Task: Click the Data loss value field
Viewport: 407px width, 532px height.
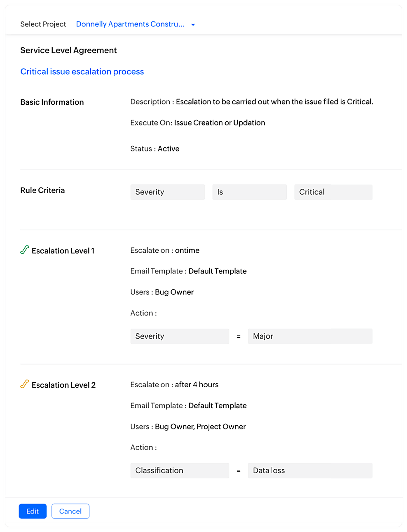Action: [x=310, y=471]
